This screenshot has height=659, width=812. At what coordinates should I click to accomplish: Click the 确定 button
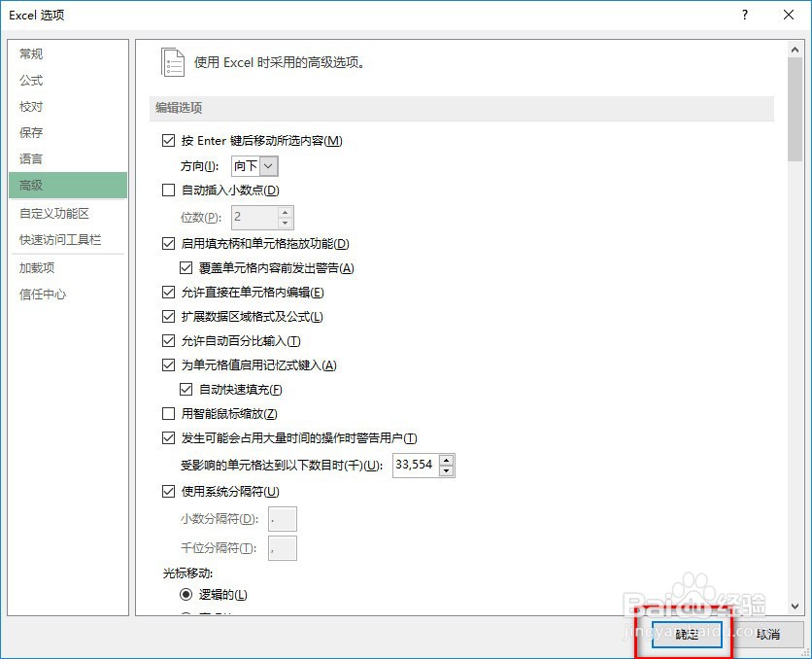pyautogui.click(x=687, y=634)
